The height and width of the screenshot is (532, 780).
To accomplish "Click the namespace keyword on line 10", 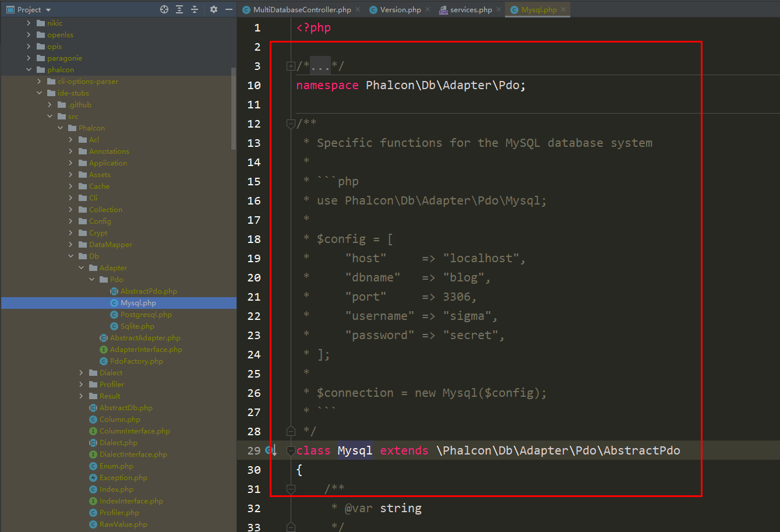I will pyautogui.click(x=327, y=85).
